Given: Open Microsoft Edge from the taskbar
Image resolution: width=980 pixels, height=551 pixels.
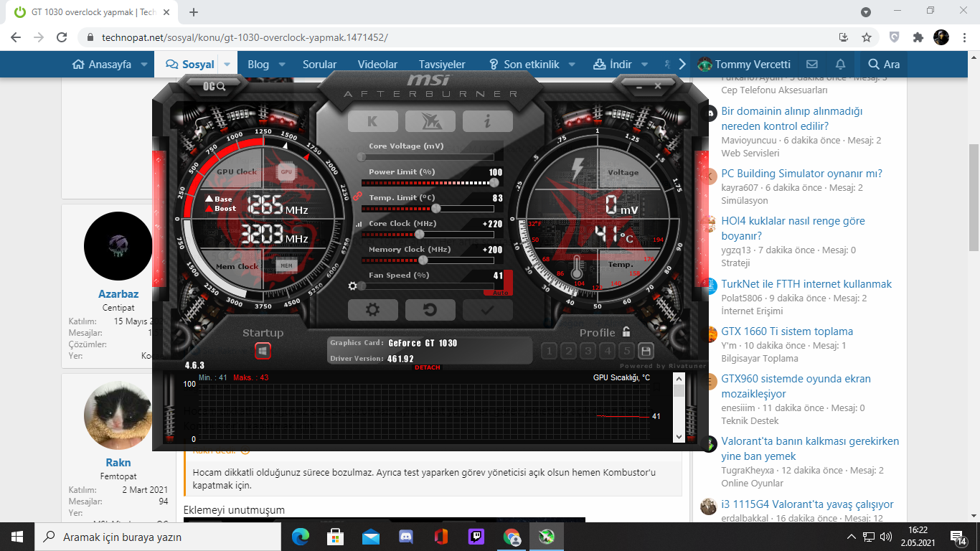Looking at the screenshot, I should [x=301, y=537].
